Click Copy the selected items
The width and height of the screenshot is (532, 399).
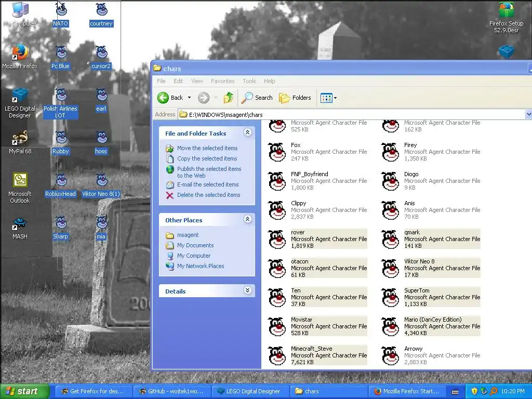207,158
